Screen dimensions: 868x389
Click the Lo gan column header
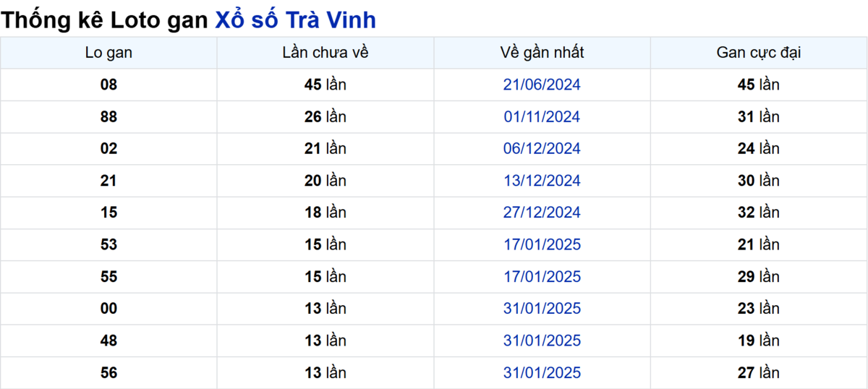click(x=109, y=53)
